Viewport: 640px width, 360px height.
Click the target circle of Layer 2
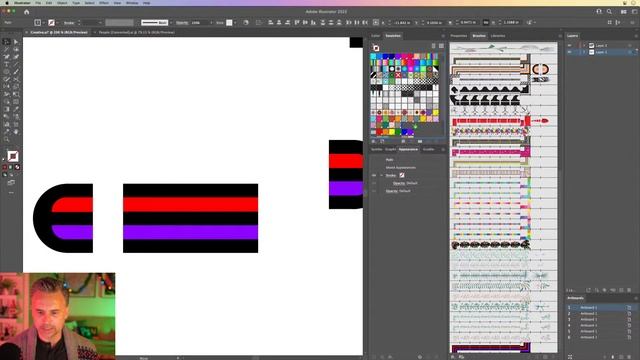(x=630, y=45)
